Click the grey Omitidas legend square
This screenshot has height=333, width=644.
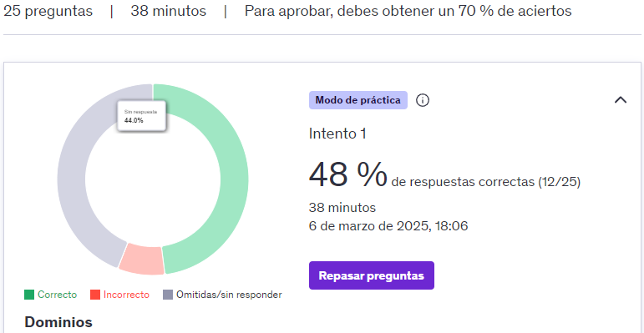tap(168, 295)
